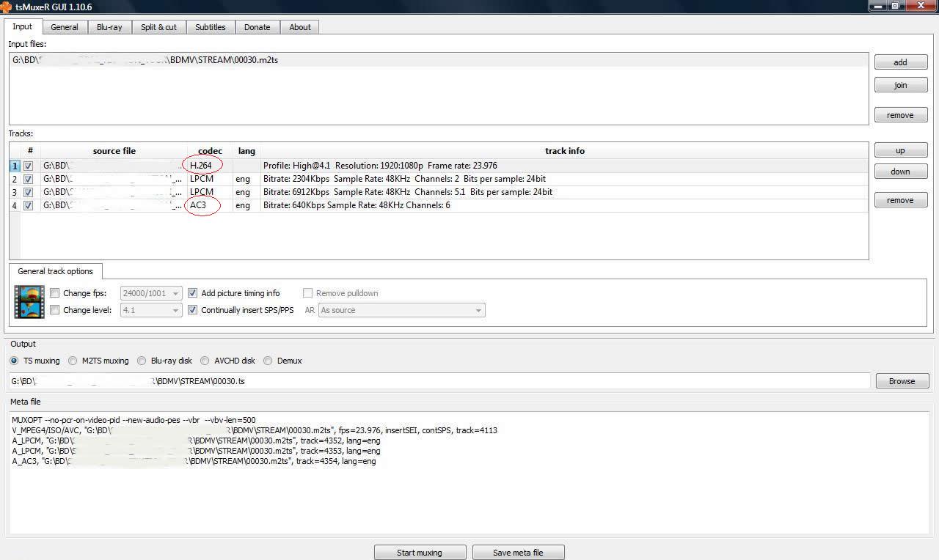Open the AR As source dropdown
The width and height of the screenshot is (939, 560).
[401, 310]
